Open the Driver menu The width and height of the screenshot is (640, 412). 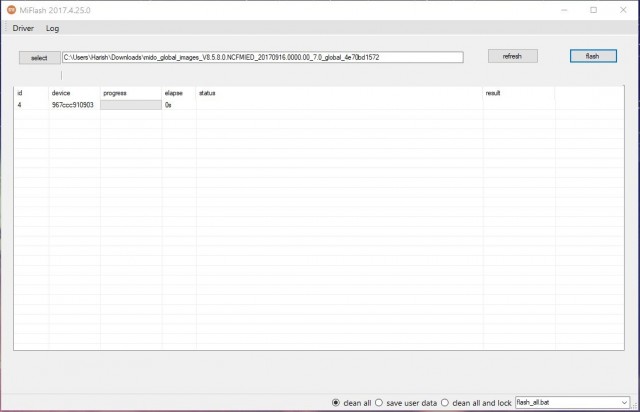(x=23, y=28)
